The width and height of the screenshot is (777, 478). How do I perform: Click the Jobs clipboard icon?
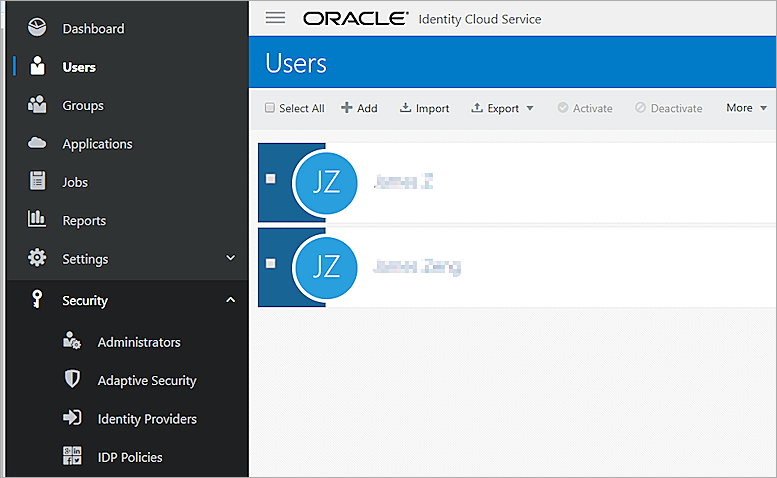[x=37, y=182]
